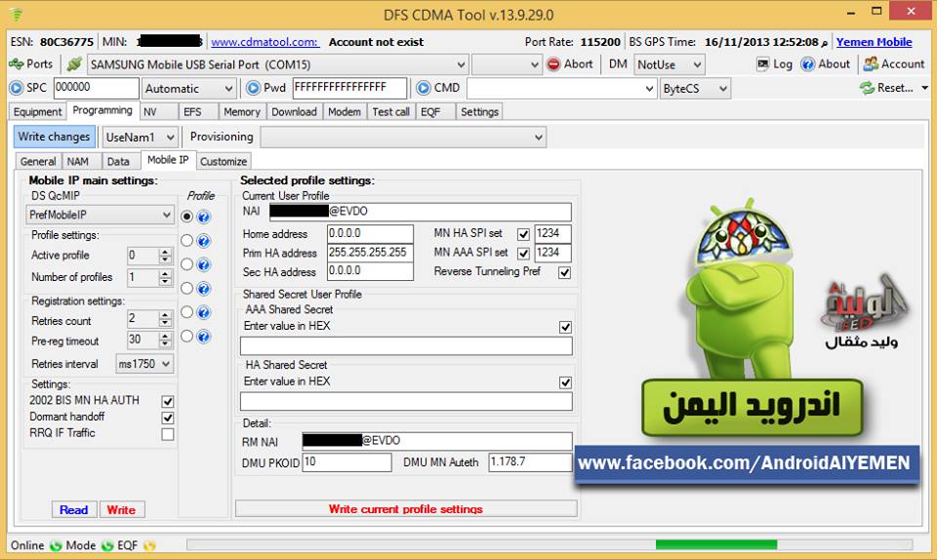Open the Yemen Mobile link
The image size is (937, 560).
(874, 42)
